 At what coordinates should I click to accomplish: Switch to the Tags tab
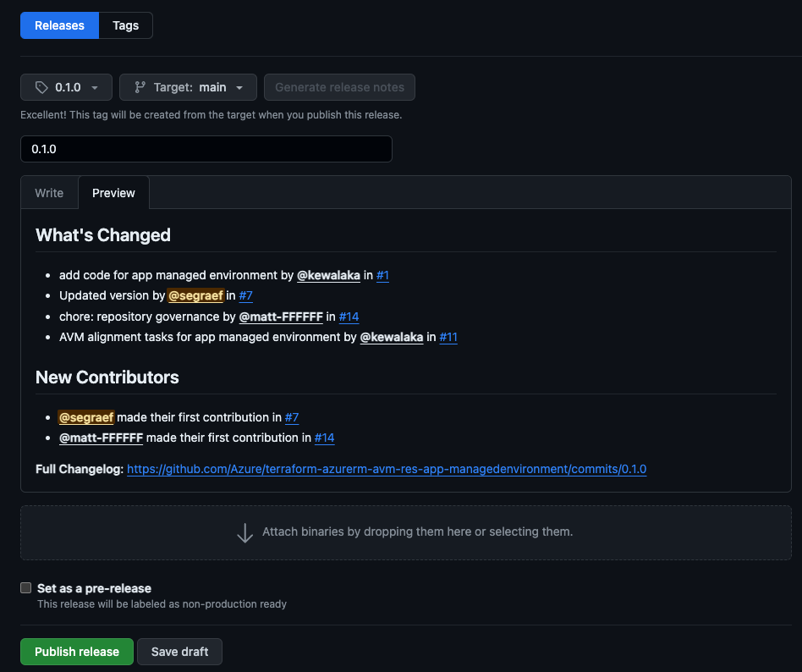pos(125,25)
